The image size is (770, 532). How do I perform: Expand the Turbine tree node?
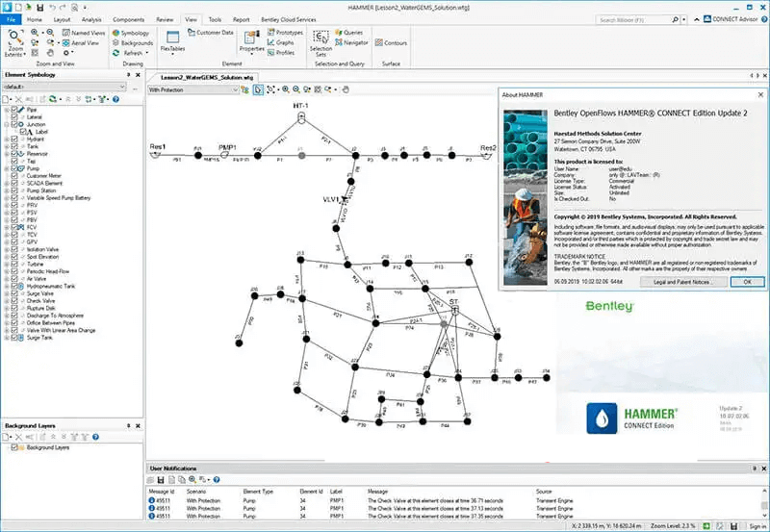click(7, 264)
